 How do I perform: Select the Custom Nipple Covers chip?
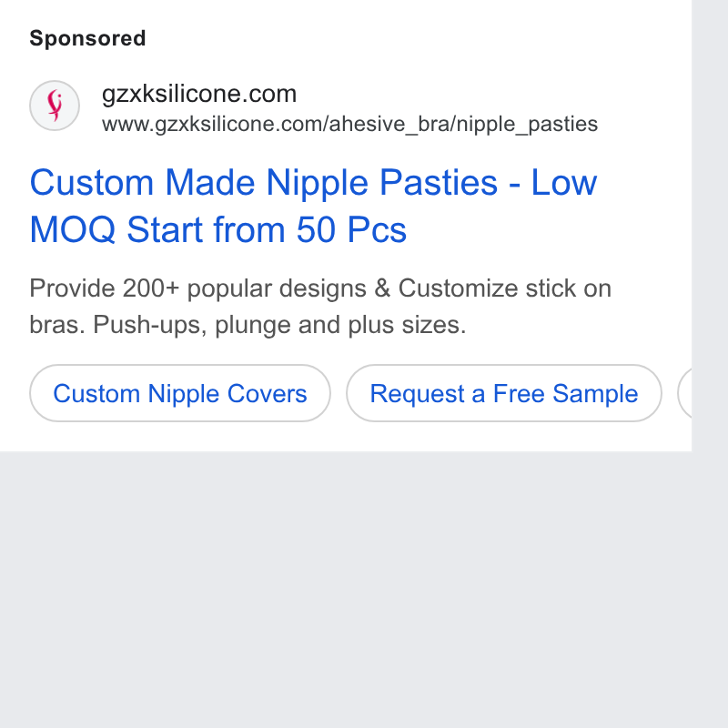180,393
